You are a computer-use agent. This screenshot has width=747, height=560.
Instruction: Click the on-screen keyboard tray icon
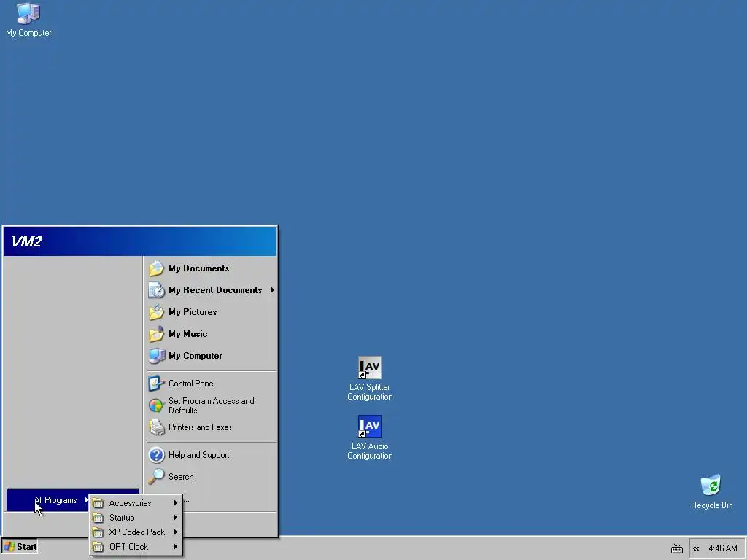[x=676, y=549]
